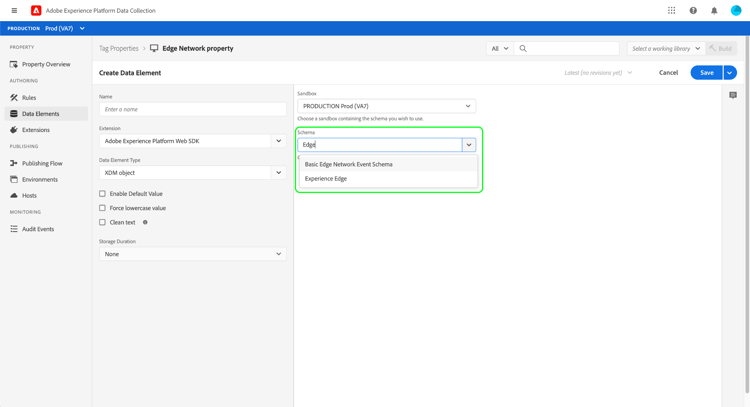Viewport: 750px width, 407px height.
Task: Open the hamburger navigation menu
Action: [x=14, y=11]
